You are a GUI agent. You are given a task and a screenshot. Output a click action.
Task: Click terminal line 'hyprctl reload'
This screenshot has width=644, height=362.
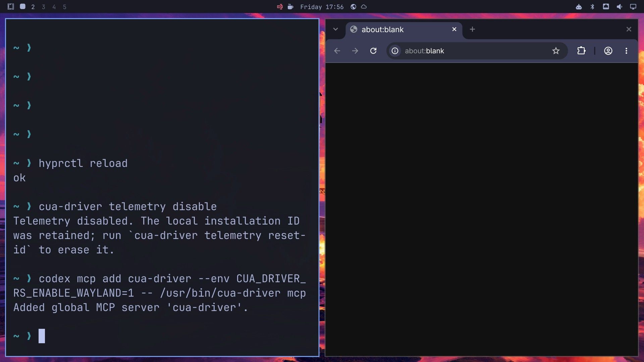[x=83, y=163]
